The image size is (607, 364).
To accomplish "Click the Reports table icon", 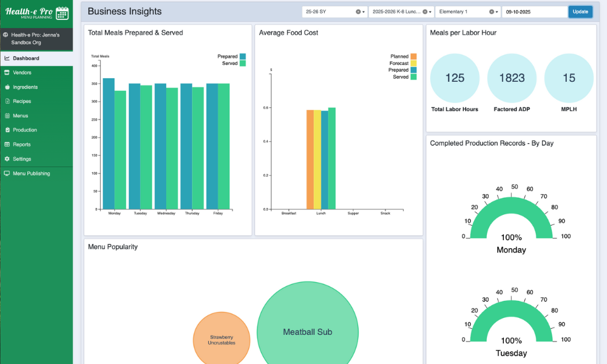I will pos(7,144).
